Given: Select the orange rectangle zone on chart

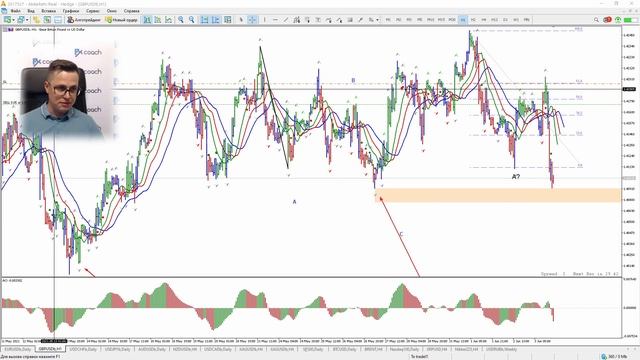Looking at the screenshot, I should (x=498, y=195).
